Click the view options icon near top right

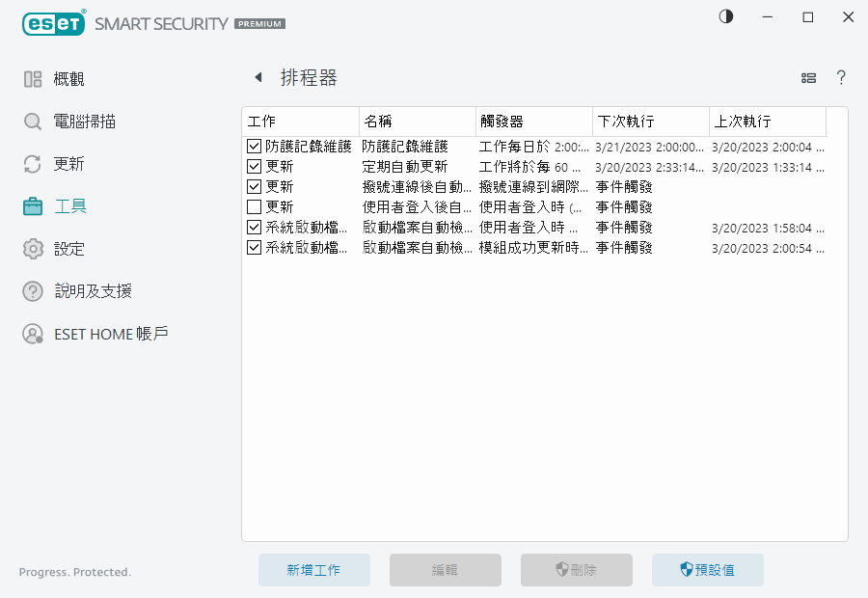[x=808, y=78]
